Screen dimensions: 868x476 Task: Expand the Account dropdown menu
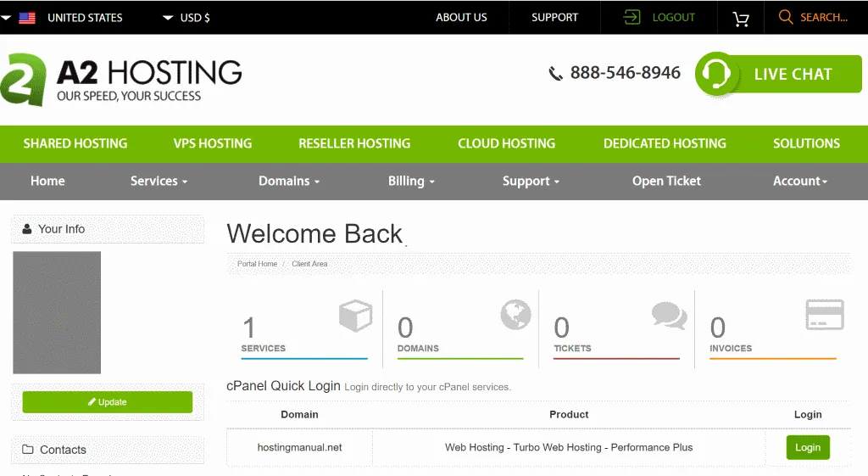[800, 182]
